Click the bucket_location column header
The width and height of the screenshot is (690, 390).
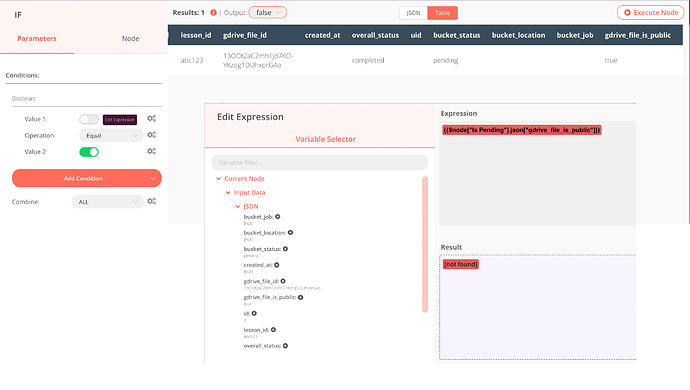518,35
